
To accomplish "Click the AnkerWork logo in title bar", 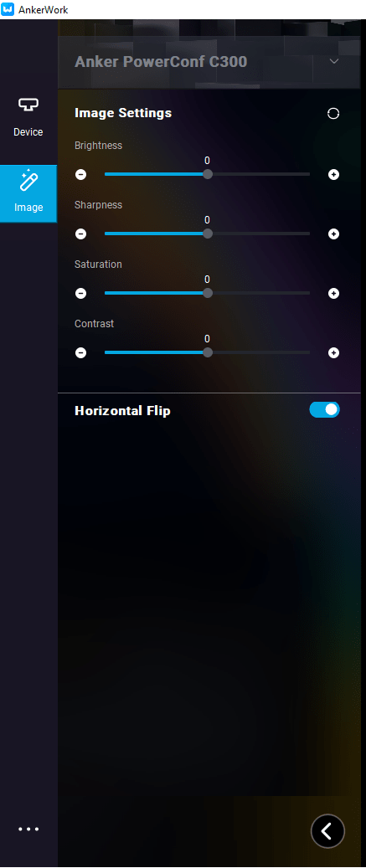I will (x=8, y=9).
